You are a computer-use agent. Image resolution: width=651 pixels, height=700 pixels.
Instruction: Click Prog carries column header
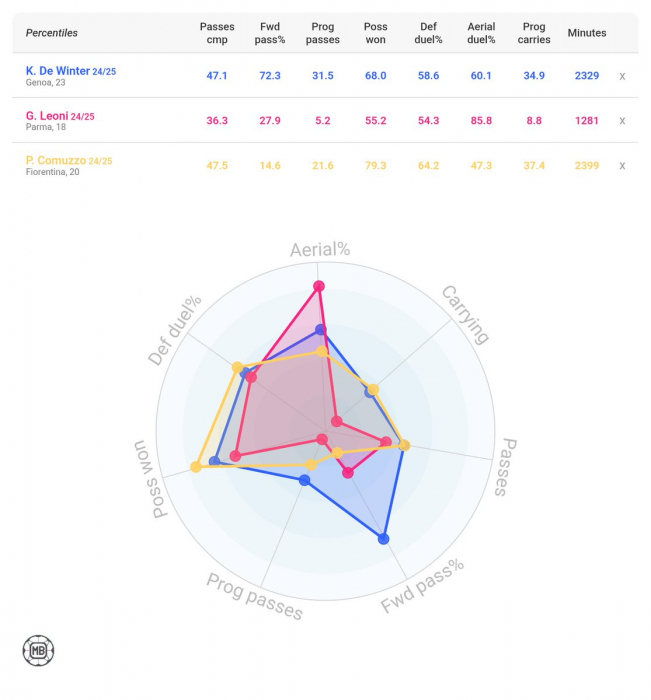[x=533, y=33]
